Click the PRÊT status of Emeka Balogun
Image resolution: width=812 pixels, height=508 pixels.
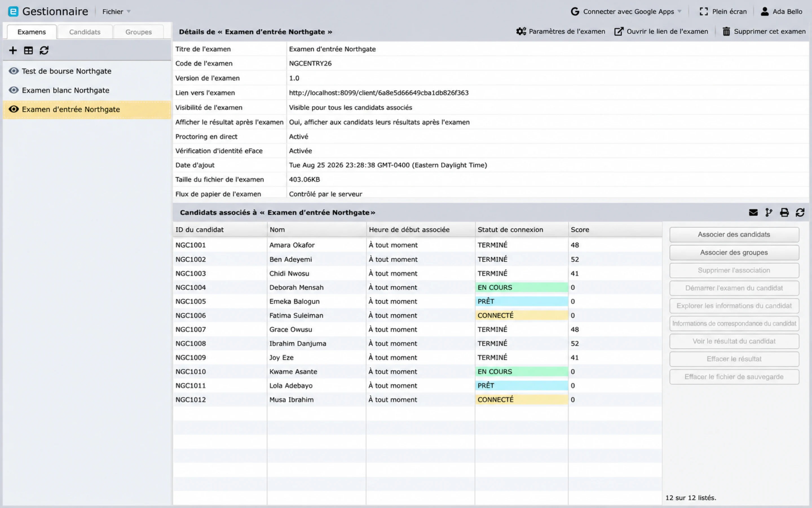pyautogui.click(x=521, y=301)
